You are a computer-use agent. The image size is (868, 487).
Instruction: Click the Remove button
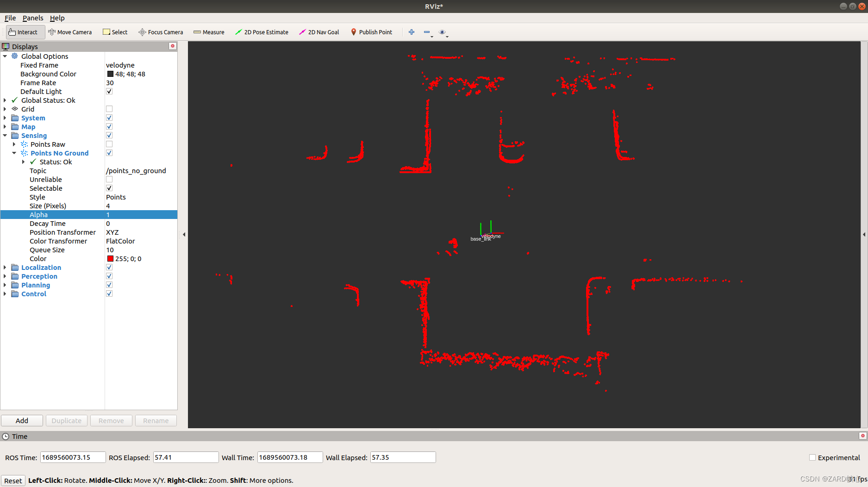point(111,420)
